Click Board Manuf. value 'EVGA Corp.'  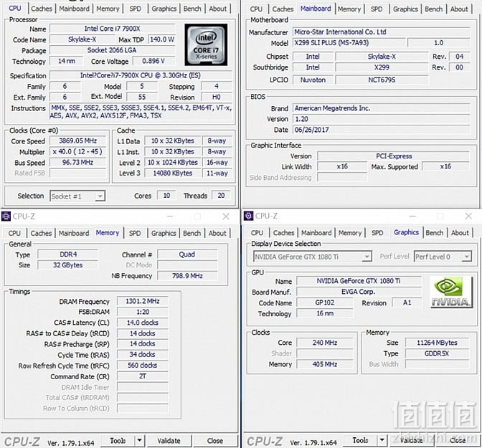pos(359,292)
